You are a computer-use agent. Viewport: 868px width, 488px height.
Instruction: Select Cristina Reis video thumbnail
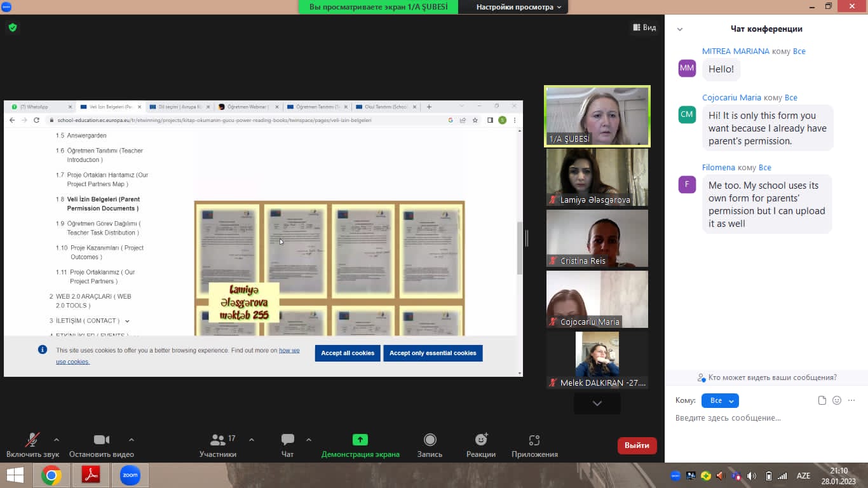597,238
